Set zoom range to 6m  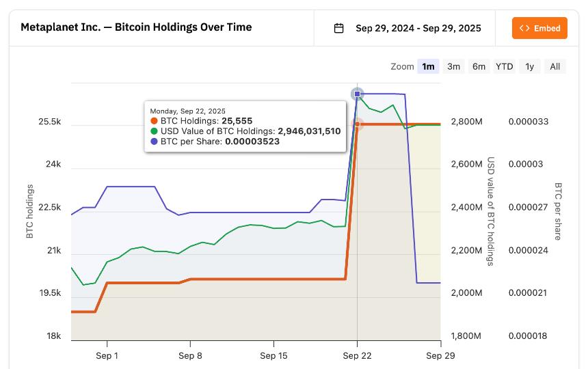pyautogui.click(x=479, y=67)
